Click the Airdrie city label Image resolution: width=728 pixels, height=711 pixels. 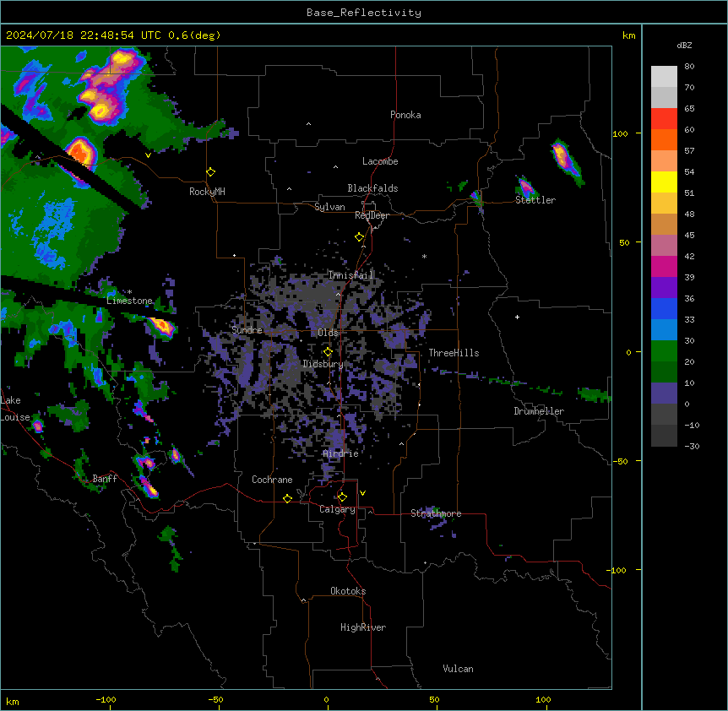tap(341, 453)
